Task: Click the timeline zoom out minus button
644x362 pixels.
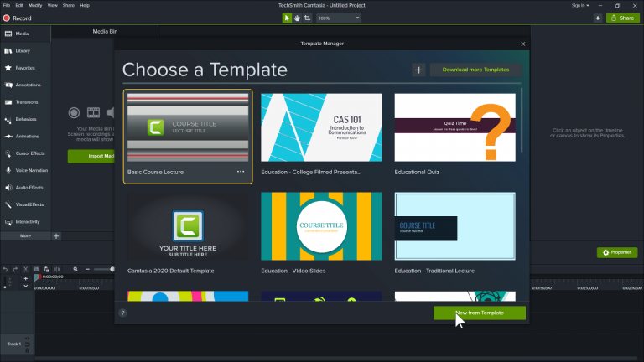Action: tap(87, 270)
